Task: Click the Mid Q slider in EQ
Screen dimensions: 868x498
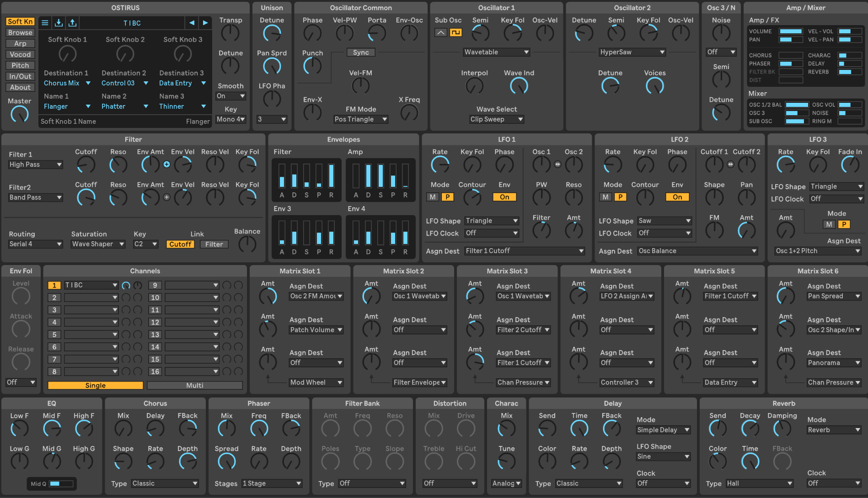Action: coord(61,483)
